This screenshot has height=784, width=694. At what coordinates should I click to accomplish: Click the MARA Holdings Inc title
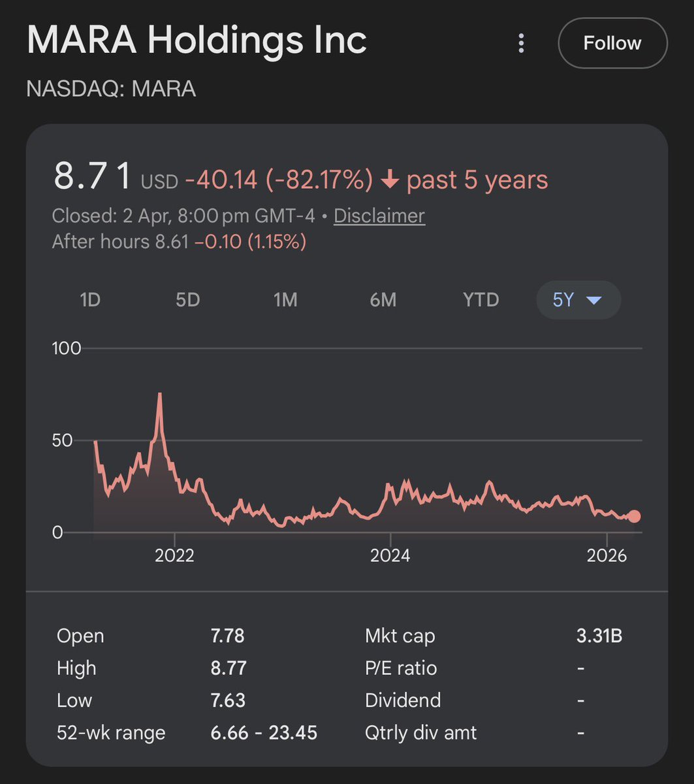[197, 41]
